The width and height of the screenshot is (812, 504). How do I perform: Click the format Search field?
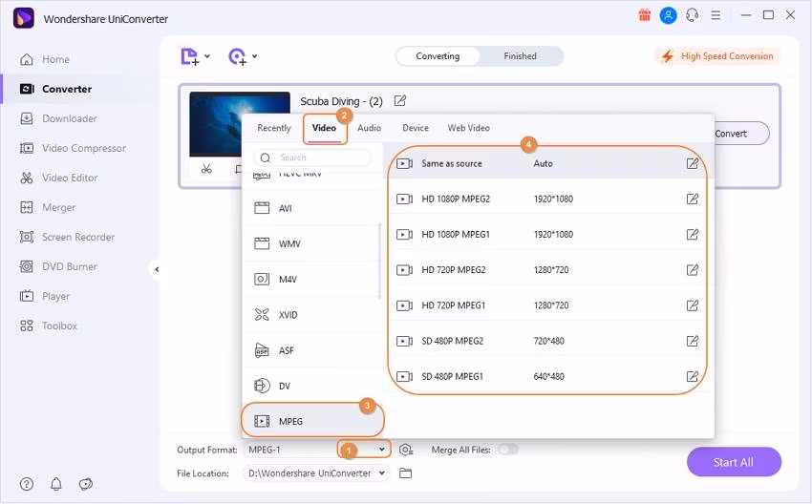coord(312,157)
